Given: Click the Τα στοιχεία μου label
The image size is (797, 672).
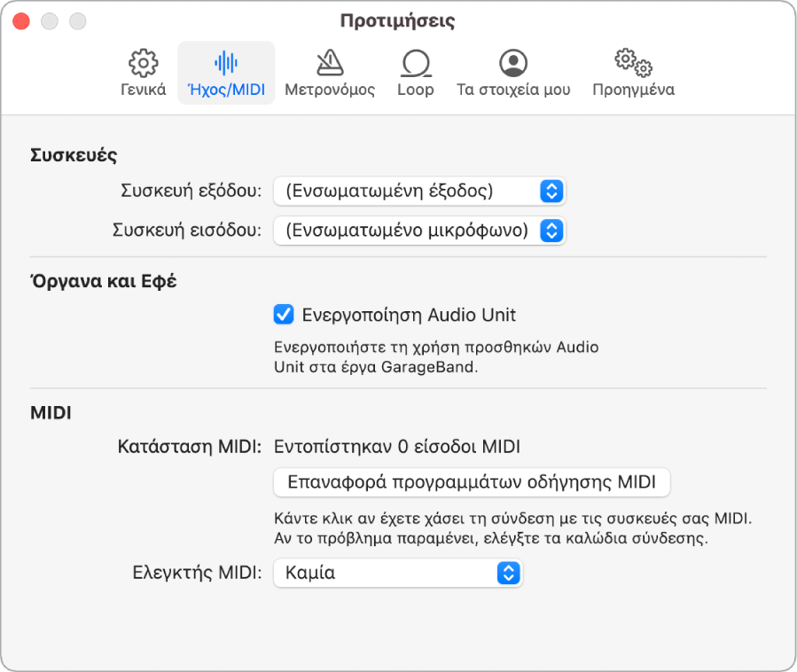Looking at the screenshot, I should point(513,90).
